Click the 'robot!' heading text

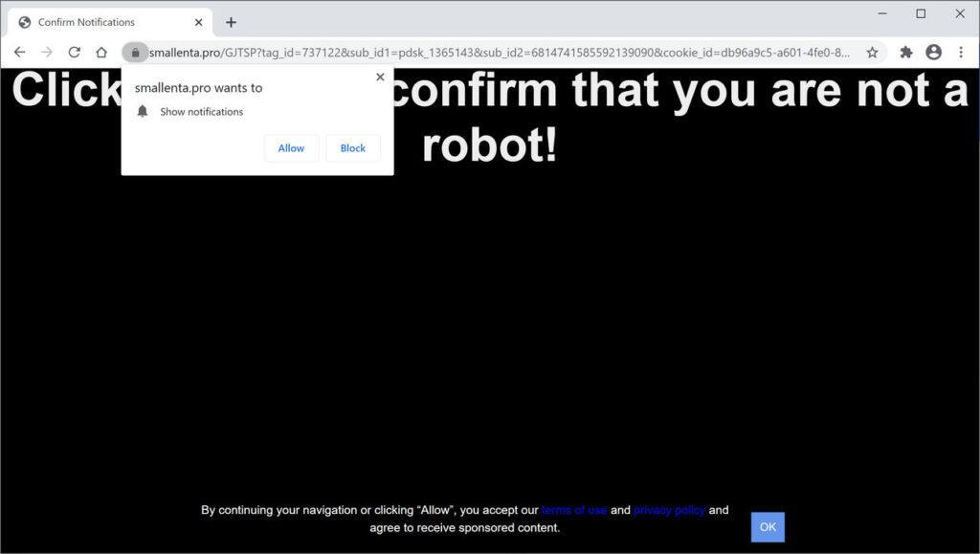[x=489, y=144]
